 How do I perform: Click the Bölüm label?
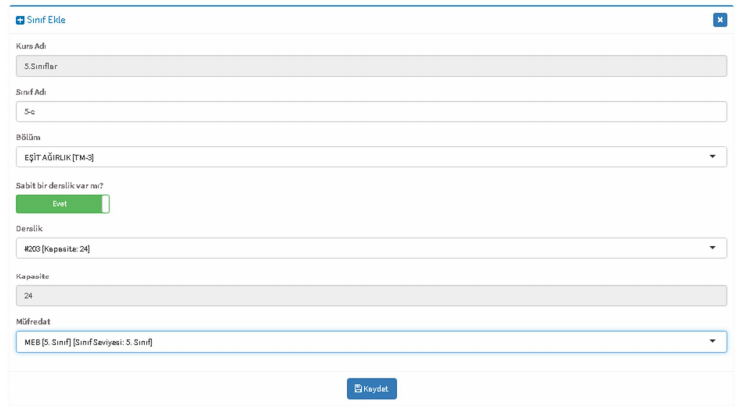(x=28, y=137)
